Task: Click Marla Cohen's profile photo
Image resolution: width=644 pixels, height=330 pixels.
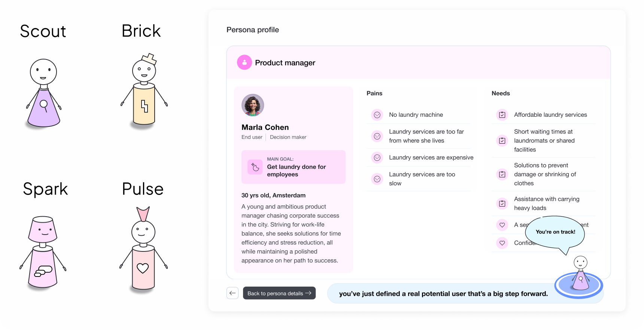Action: click(x=253, y=105)
